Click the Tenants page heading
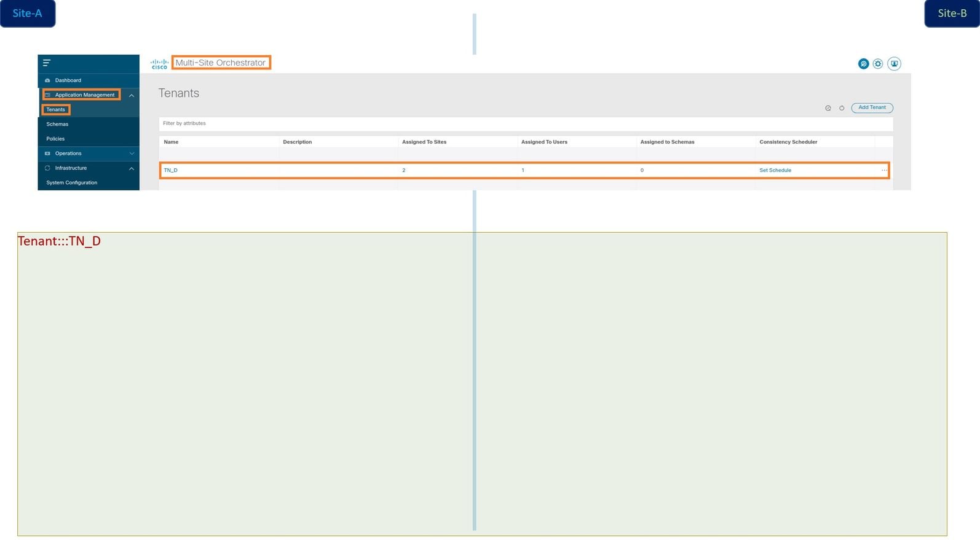The height and width of the screenshot is (540, 980). (179, 93)
